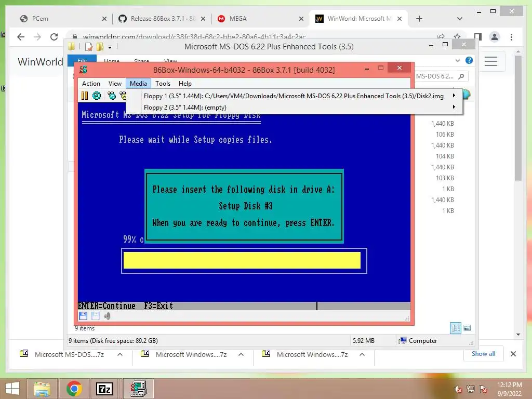This screenshot has height=399, width=532.
Task: Click the New folder icon in Explorer quick access toolbar
Action: coord(100,46)
